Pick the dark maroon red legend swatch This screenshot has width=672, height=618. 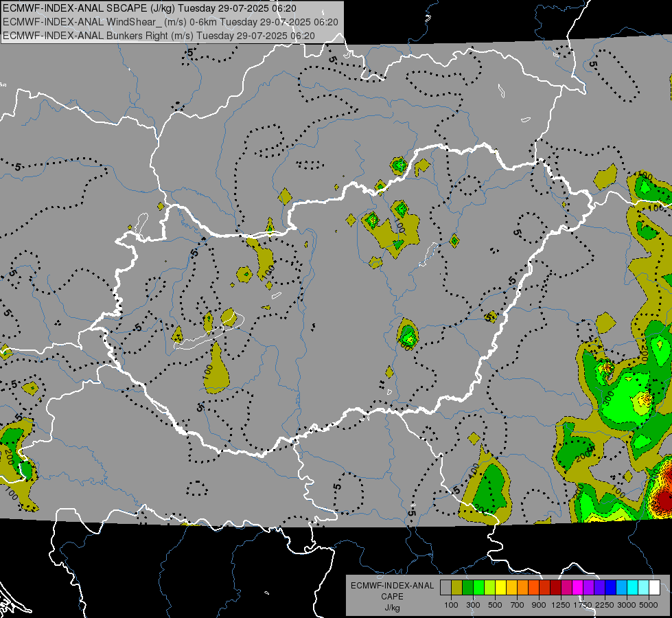click(x=556, y=587)
